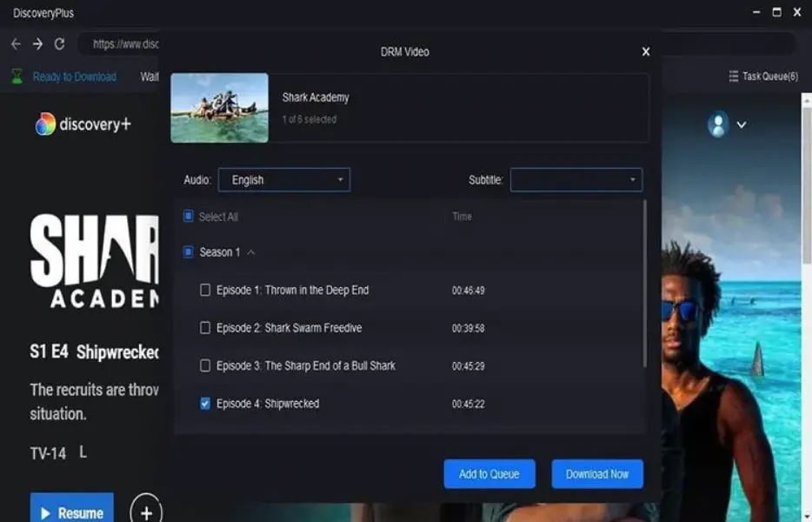The image size is (812, 522).
Task: Click the 00:39:58 duration text
Action: point(468,328)
